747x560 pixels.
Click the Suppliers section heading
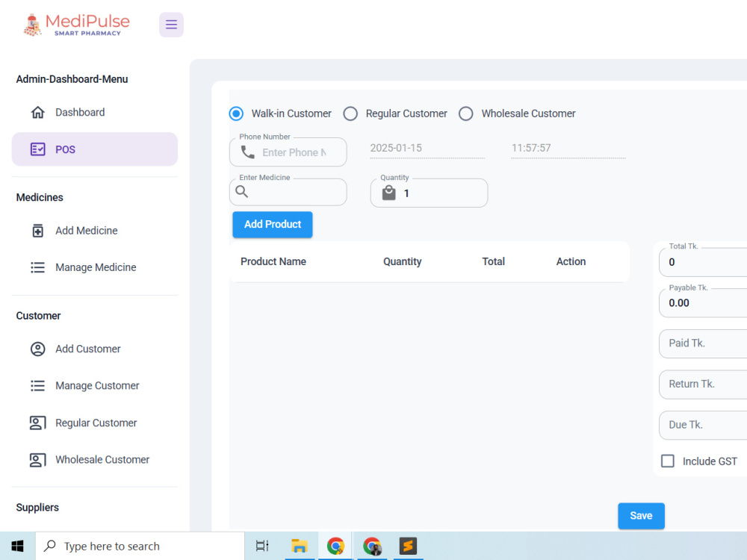click(37, 507)
